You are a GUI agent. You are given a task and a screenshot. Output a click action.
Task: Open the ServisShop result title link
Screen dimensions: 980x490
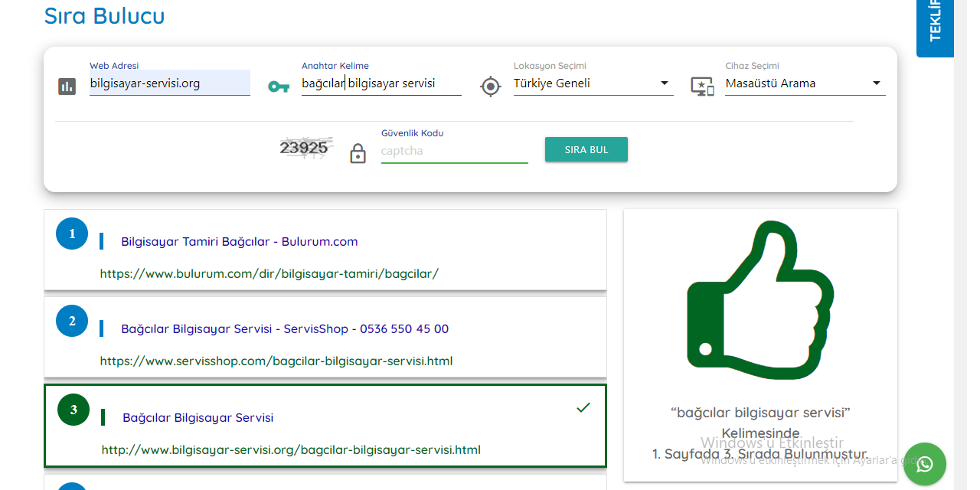[285, 329]
